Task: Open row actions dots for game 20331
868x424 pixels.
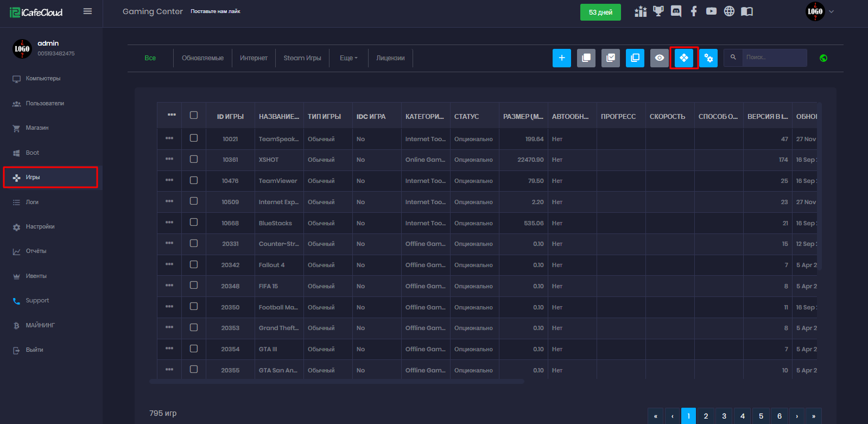Action: pos(169,243)
